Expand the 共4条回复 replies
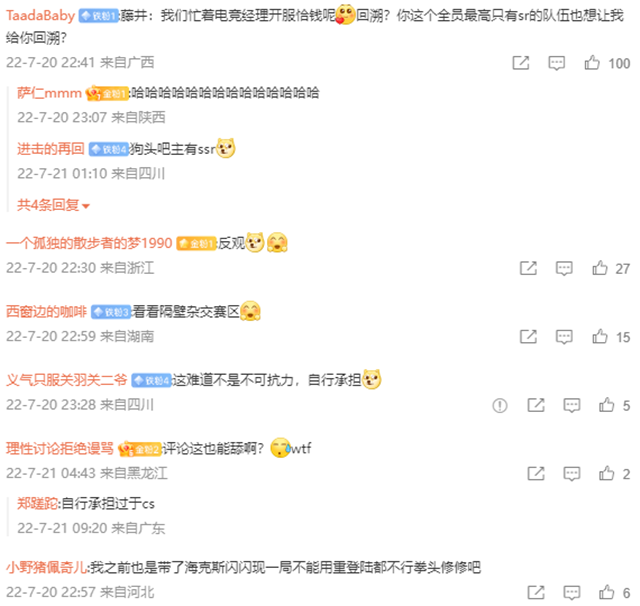 (x=53, y=205)
